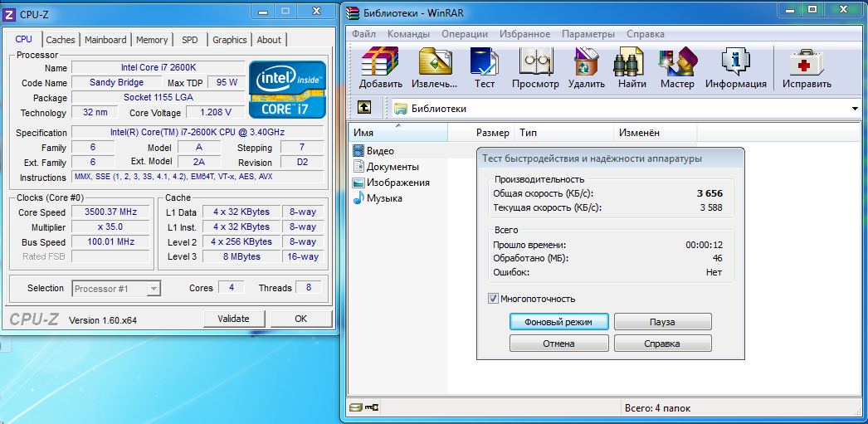
Task: Click the current speed value 3 588
Action: 711,208
